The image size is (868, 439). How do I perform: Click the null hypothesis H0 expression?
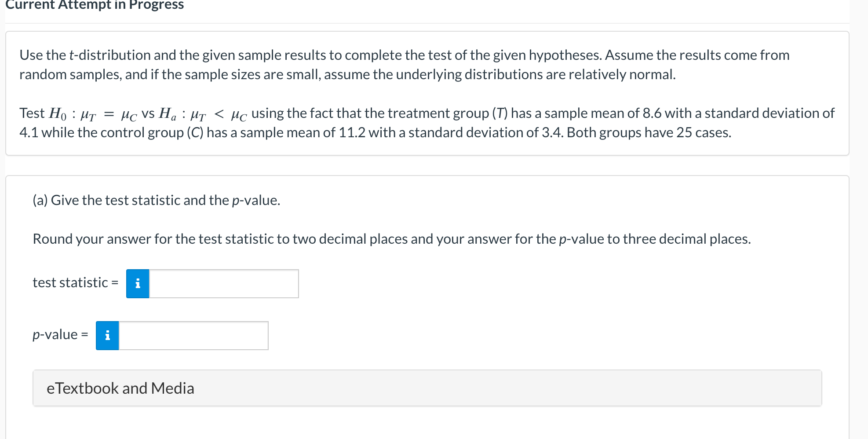pyautogui.click(x=92, y=114)
